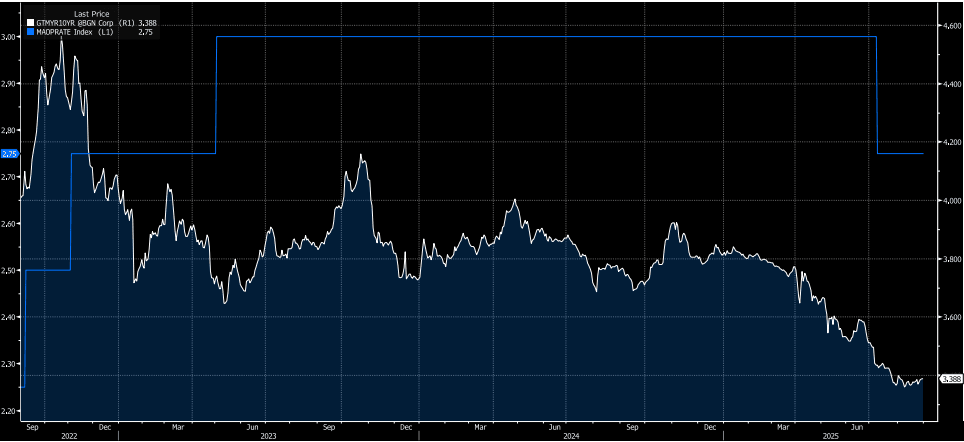Click the 4.400 right axis label
This screenshot has width=964, height=442.
coord(951,84)
